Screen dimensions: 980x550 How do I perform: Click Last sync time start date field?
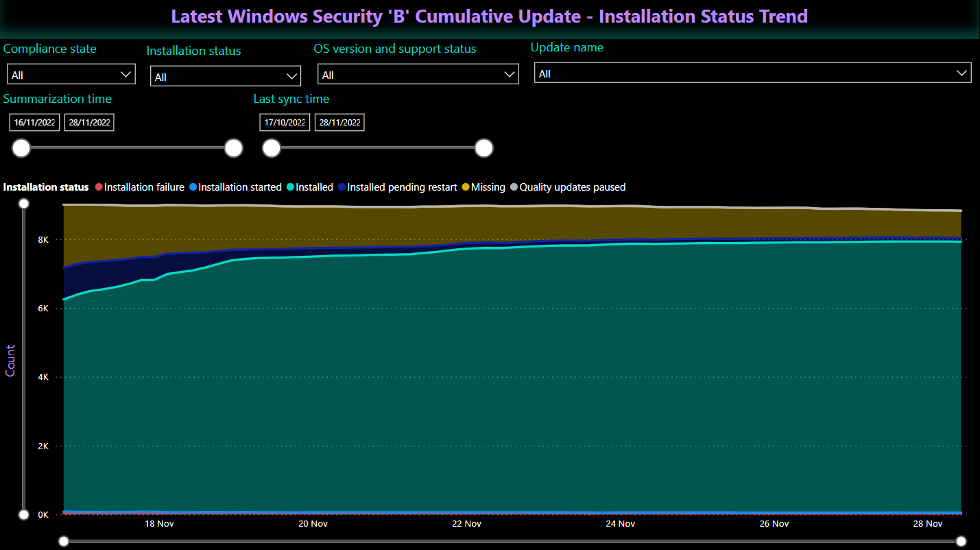point(285,123)
